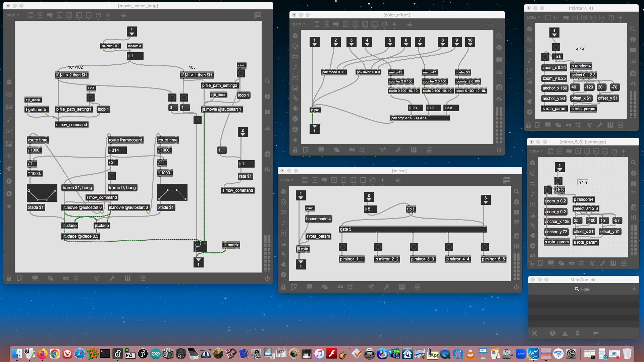Viewport: 644px width, 362px height.
Task: Open the wrench inspector tool in movie_select_loop window
Action: coord(112,278)
